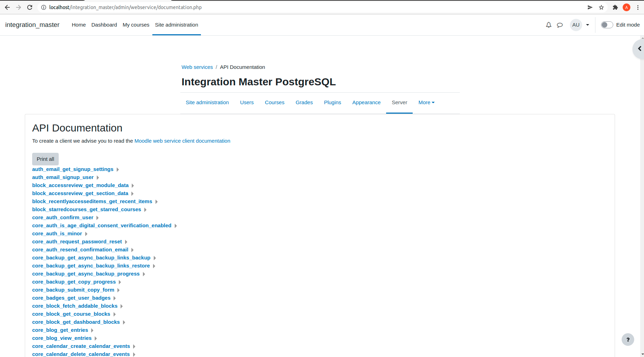This screenshot has height=357, width=644.
Task: Click the Print all button
Action: tap(45, 159)
